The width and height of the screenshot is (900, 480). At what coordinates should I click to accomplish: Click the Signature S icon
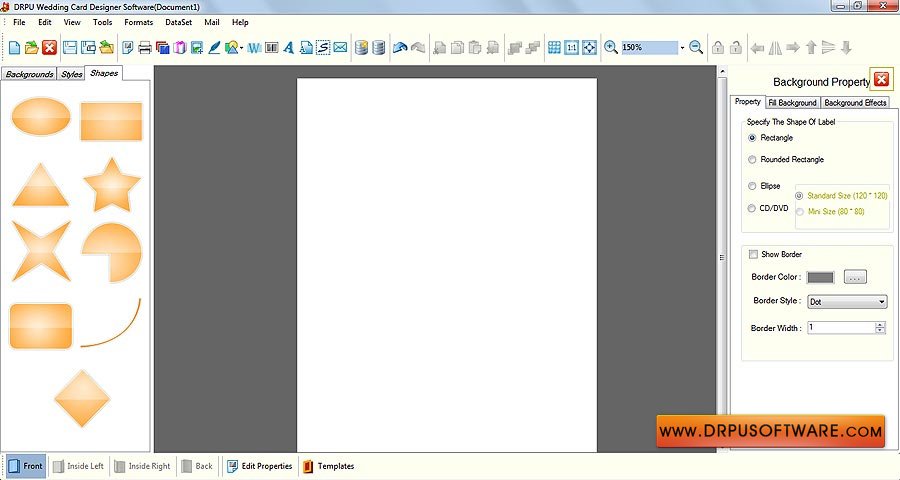[x=324, y=48]
